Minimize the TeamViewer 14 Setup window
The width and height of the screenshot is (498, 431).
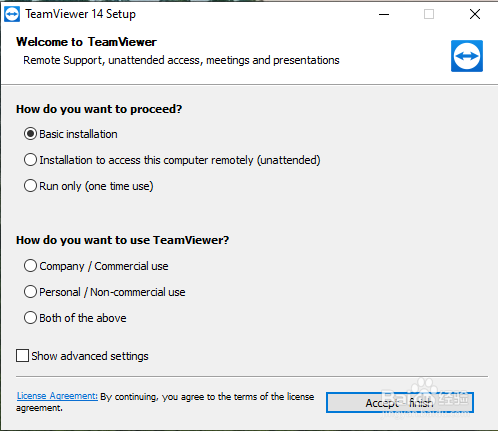point(384,14)
